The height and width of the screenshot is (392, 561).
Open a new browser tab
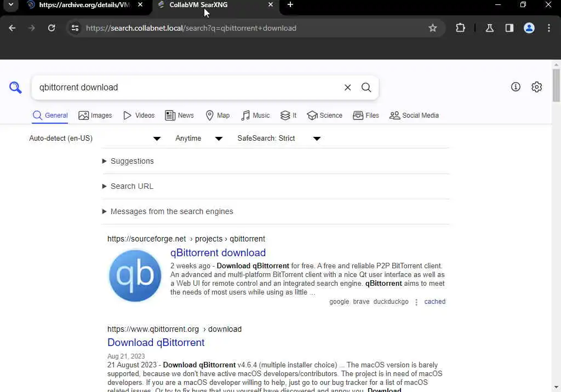(x=290, y=4)
